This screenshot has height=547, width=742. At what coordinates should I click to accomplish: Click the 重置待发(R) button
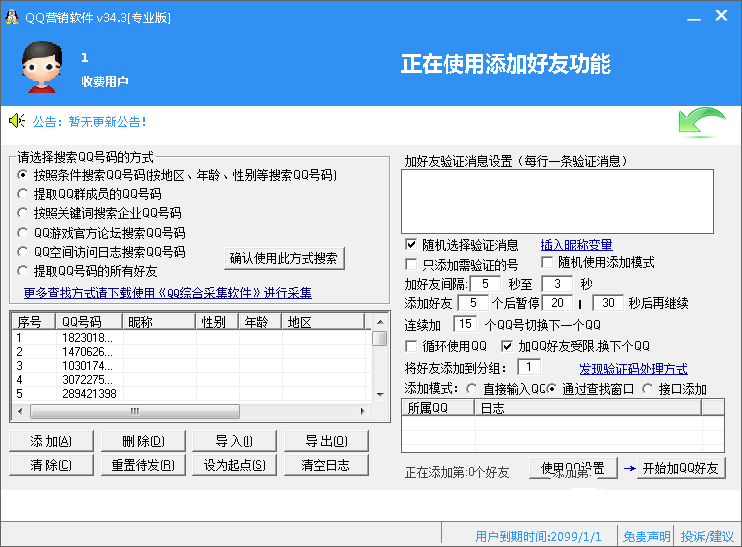(143, 465)
